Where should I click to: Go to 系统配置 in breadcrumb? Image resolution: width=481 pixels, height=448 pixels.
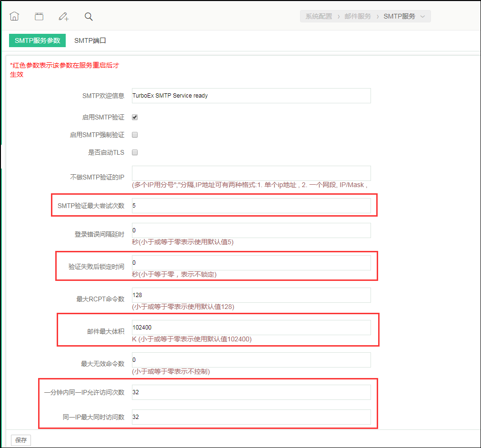click(319, 16)
